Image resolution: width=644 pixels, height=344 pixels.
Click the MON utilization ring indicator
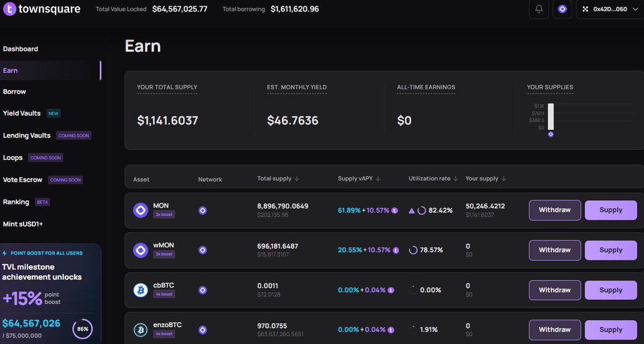[422, 210]
